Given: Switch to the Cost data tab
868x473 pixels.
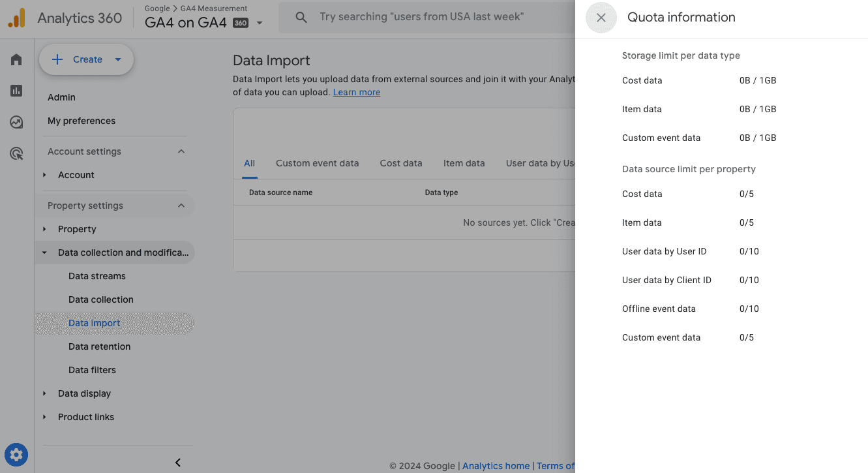Looking at the screenshot, I should point(400,163).
